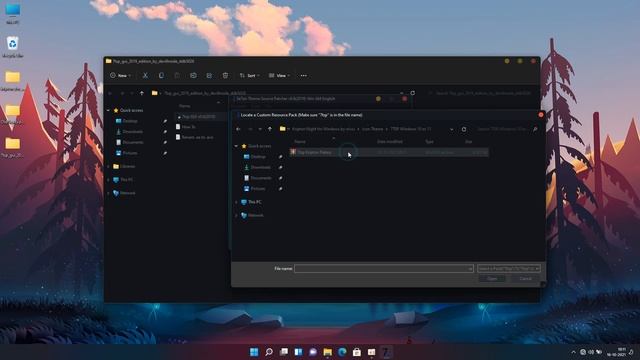
Task: Open recent locations dropdown in Locate dialog
Action: [x=260, y=129]
